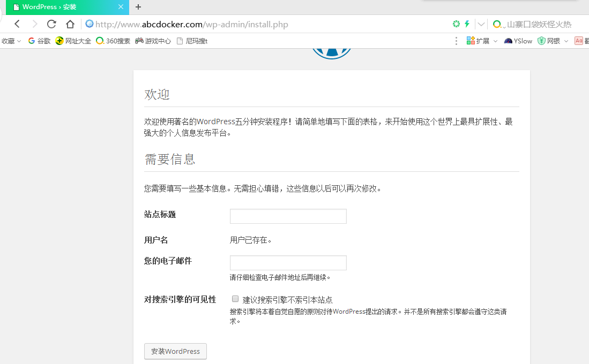Open the browser home page icon
The width and height of the screenshot is (589, 364).
[x=70, y=24]
